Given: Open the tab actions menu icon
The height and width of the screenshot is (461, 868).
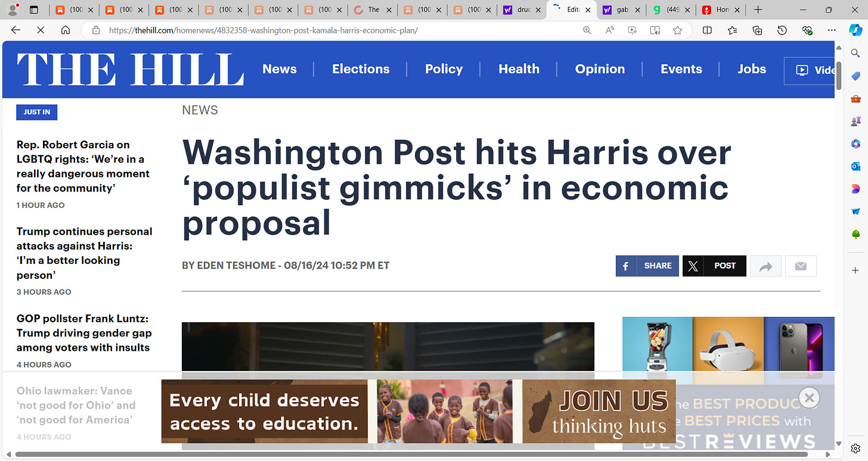Looking at the screenshot, I should [33, 10].
